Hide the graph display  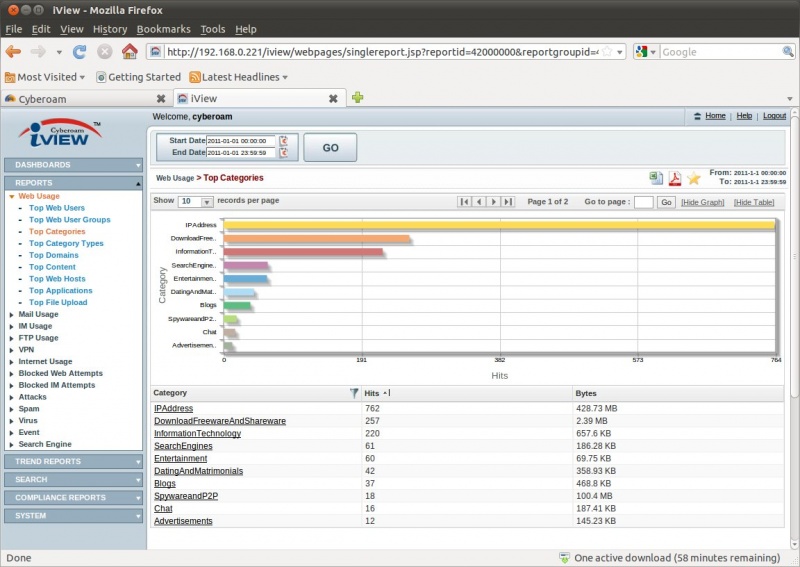pyautogui.click(x=702, y=202)
